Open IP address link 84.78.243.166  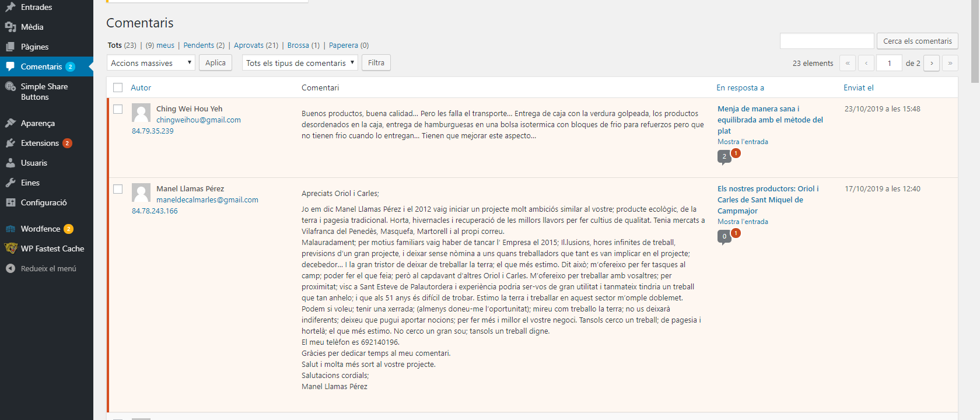(155, 211)
